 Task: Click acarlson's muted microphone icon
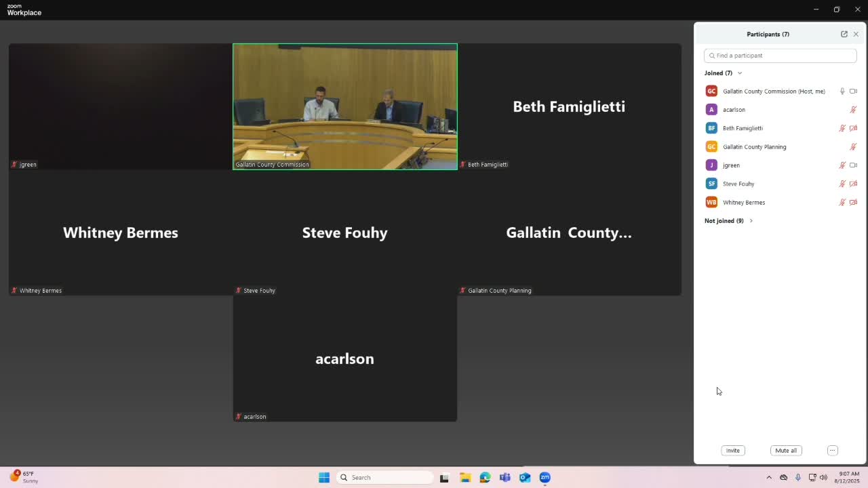(x=853, y=109)
